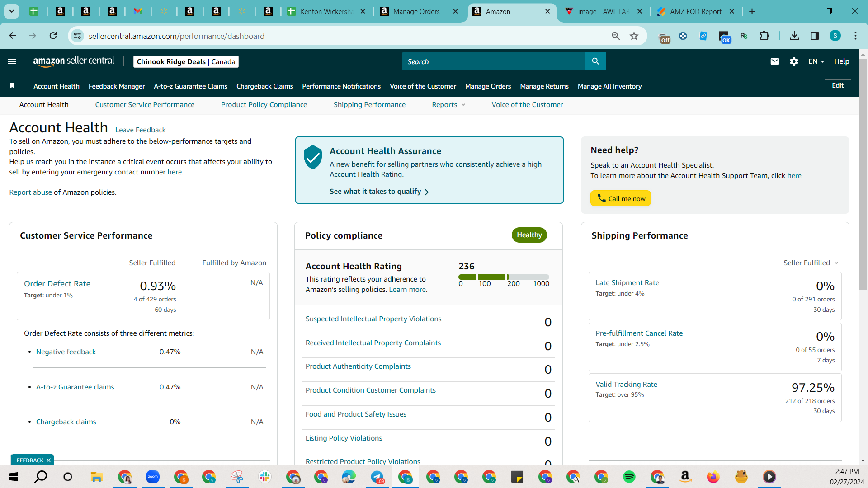Click the bookmark flag icon
The width and height of the screenshot is (868, 488).
coord(12,86)
